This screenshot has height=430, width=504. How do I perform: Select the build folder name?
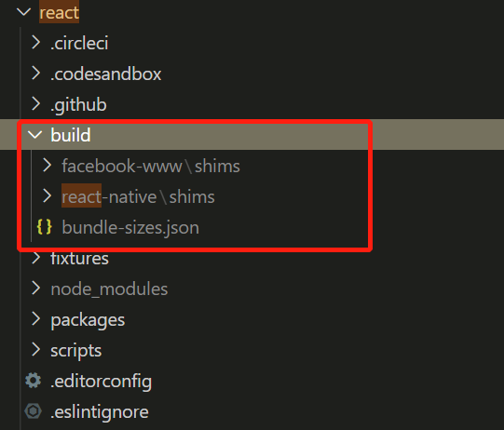pyautogui.click(x=71, y=135)
